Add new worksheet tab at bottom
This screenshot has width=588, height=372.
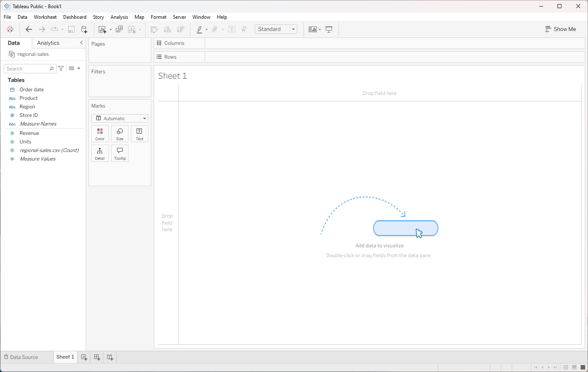point(84,357)
